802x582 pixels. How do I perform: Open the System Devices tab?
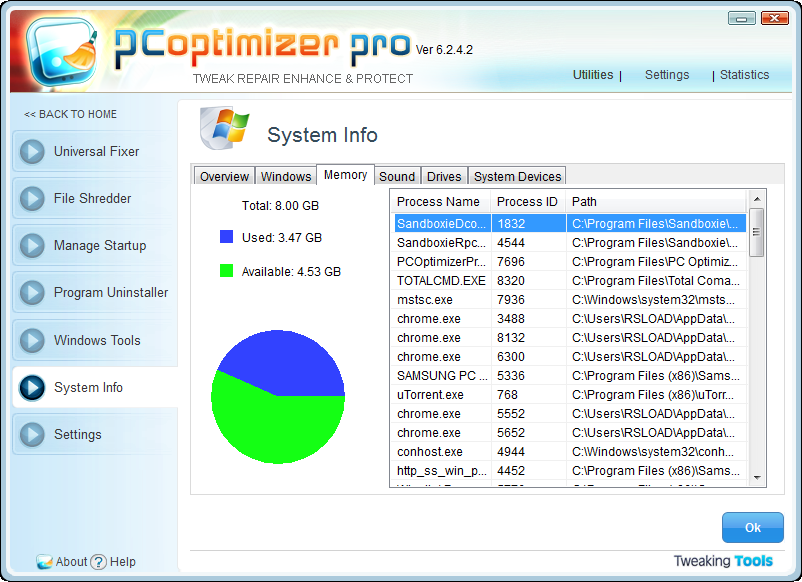click(x=517, y=176)
